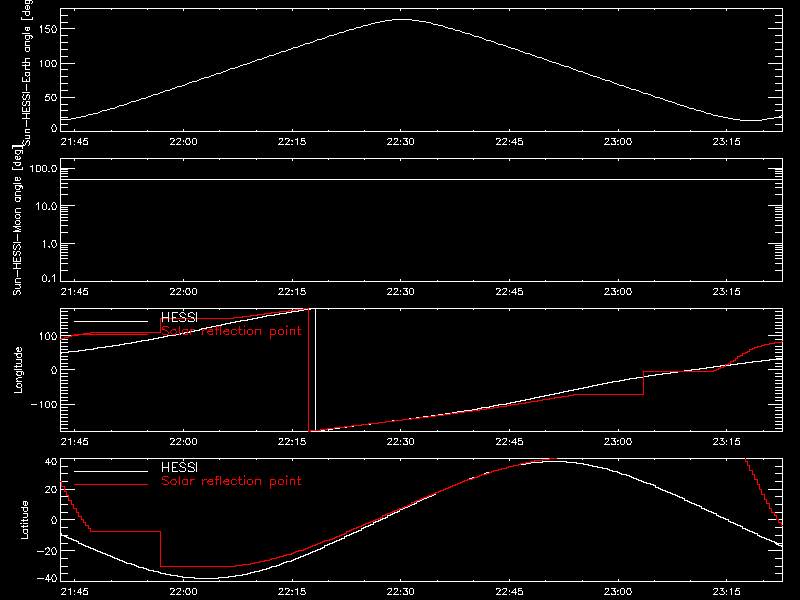Click the Sun-HESSI-Earth angle axis label

click(x=27, y=73)
